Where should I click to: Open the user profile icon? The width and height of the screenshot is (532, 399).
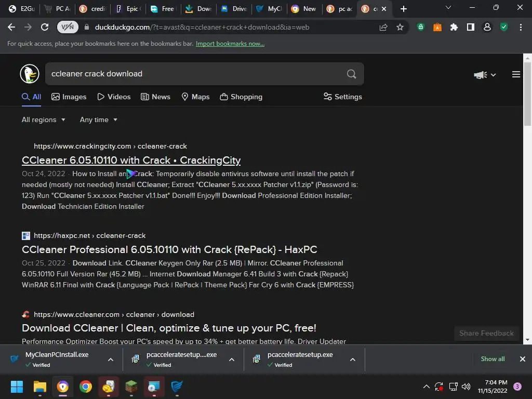(x=487, y=27)
